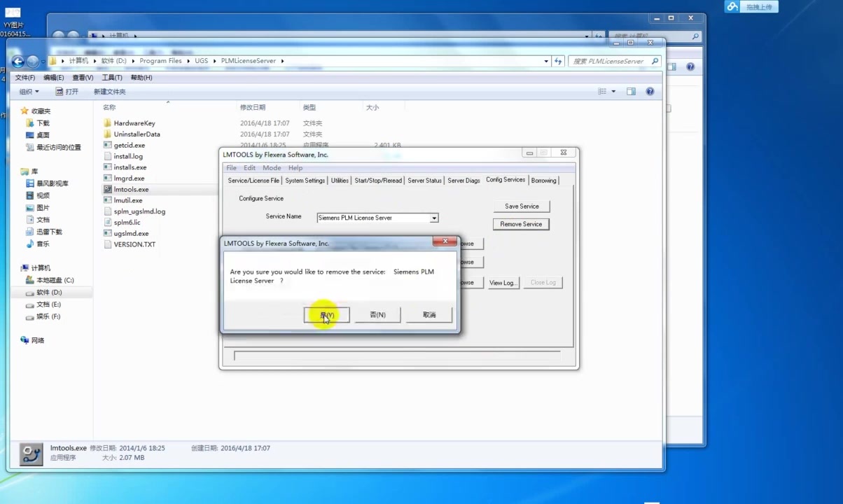The width and height of the screenshot is (843, 504).
Task: Click the Explorer forward arrow button
Action: 32,61
